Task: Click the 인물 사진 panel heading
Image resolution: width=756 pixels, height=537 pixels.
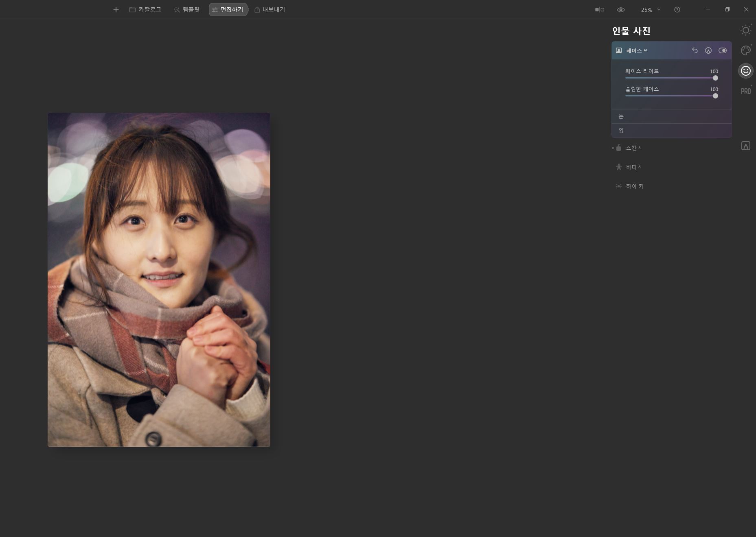Action: (631, 31)
